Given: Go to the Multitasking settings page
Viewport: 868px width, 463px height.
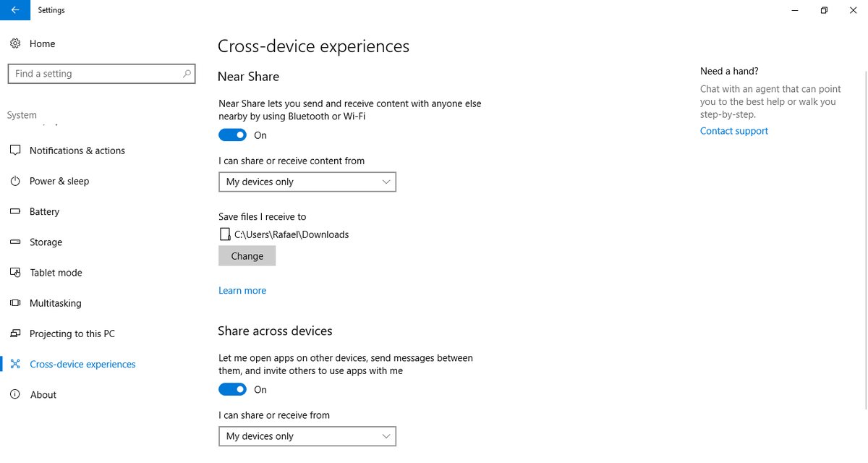Looking at the screenshot, I should (x=55, y=303).
